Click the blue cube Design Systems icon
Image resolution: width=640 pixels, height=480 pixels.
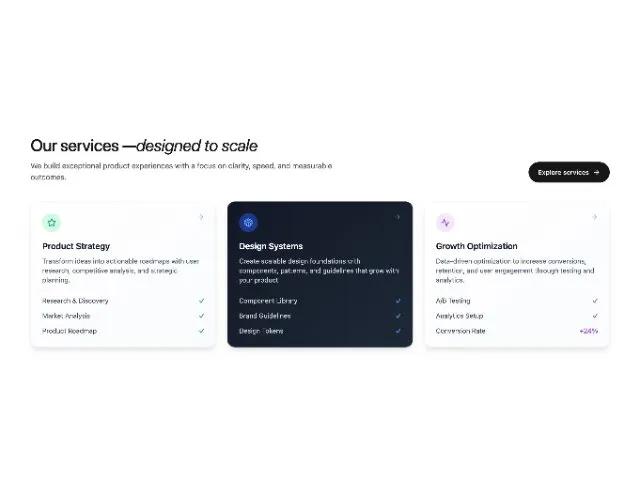pos(248,222)
